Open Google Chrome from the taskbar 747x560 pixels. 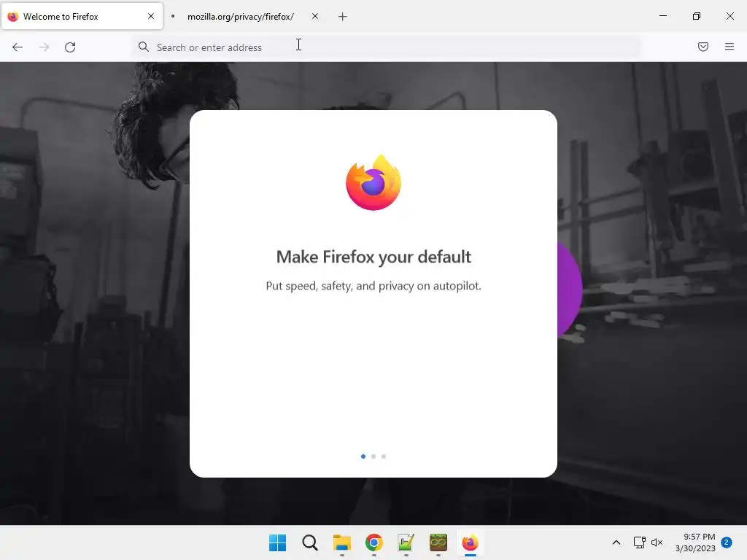tap(374, 542)
